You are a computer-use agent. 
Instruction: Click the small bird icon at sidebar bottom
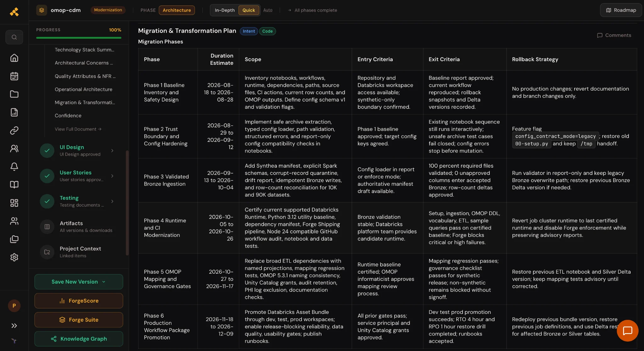14,341
